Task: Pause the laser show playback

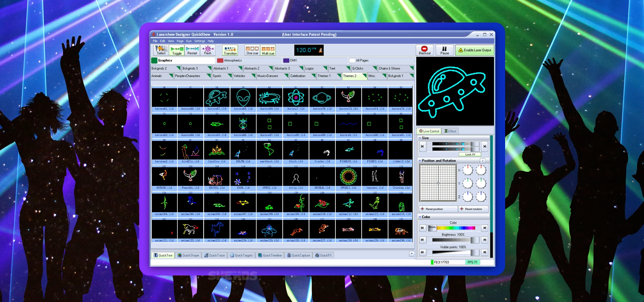Action: (444, 50)
